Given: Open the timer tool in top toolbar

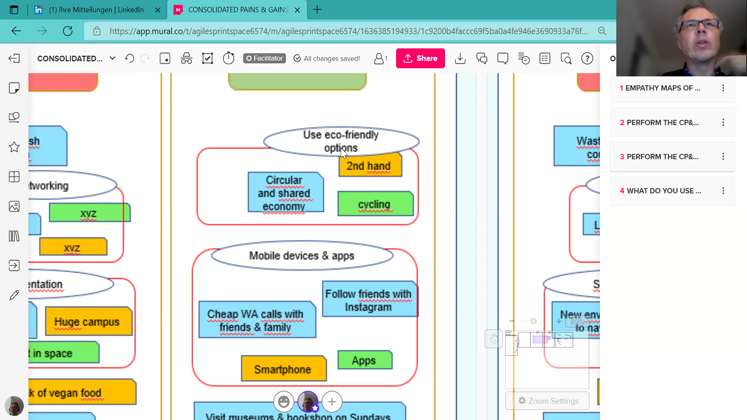Looking at the screenshot, I should (x=228, y=59).
